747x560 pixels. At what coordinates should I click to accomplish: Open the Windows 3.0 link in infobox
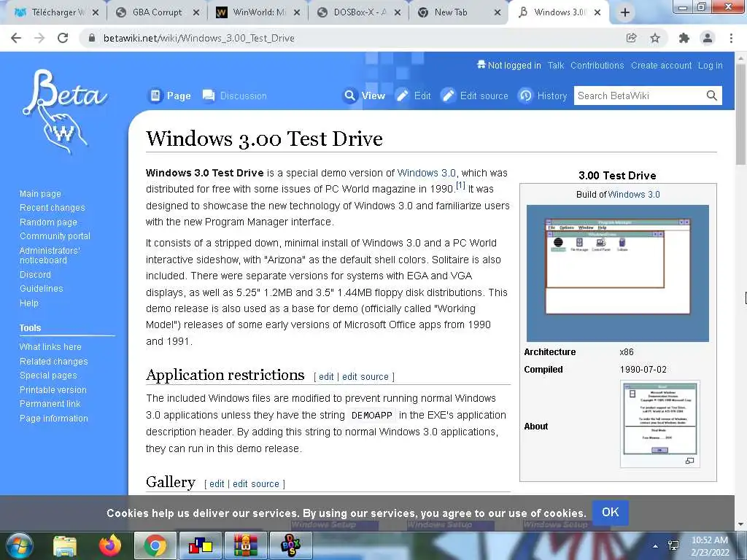[x=634, y=194]
